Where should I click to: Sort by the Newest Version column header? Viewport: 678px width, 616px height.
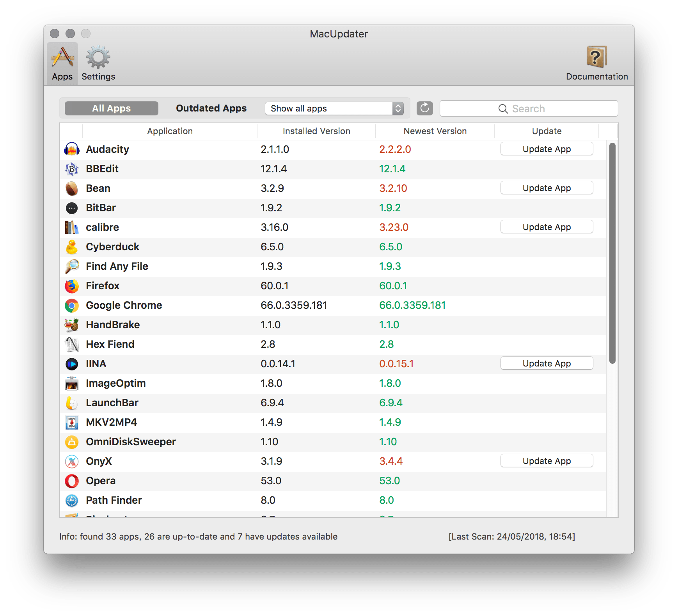(435, 131)
